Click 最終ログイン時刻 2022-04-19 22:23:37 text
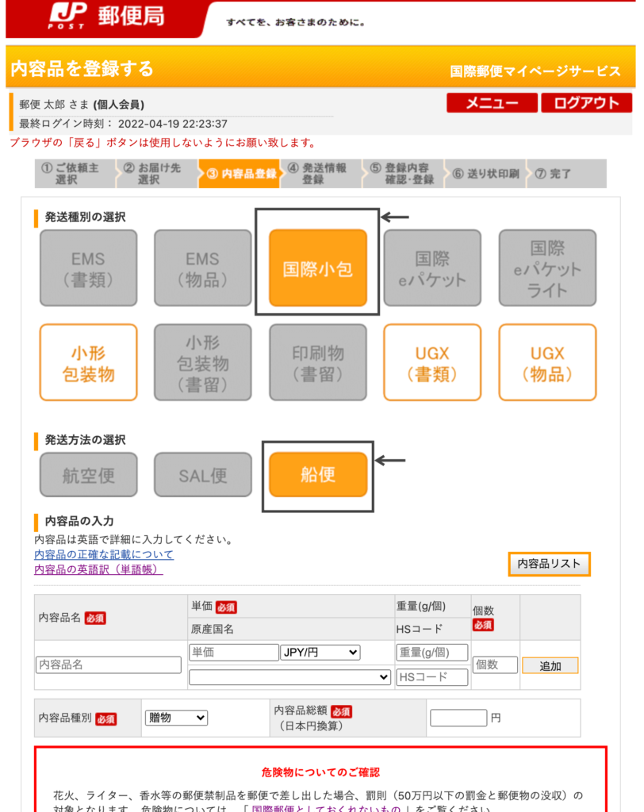The height and width of the screenshot is (812, 644). [123, 124]
